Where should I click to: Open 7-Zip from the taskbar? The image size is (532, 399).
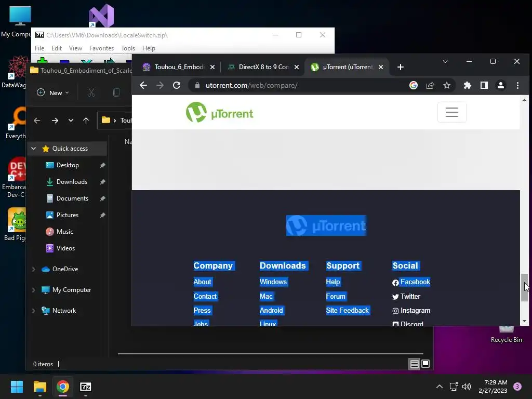[86, 387]
